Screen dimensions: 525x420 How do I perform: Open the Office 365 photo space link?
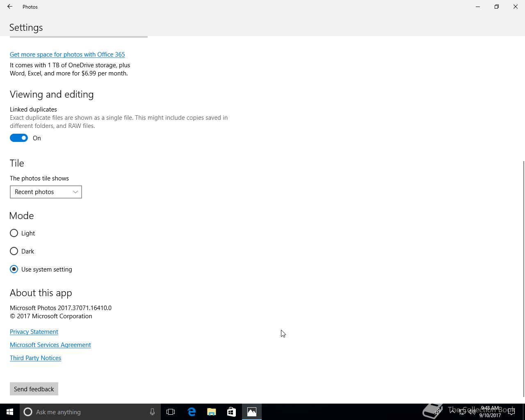click(x=67, y=54)
